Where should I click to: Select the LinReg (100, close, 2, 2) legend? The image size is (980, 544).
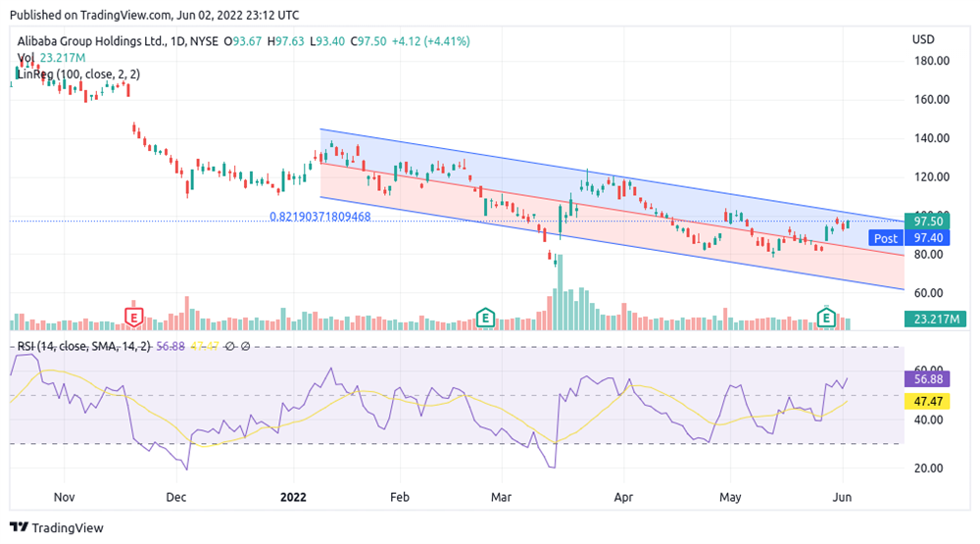(78, 74)
